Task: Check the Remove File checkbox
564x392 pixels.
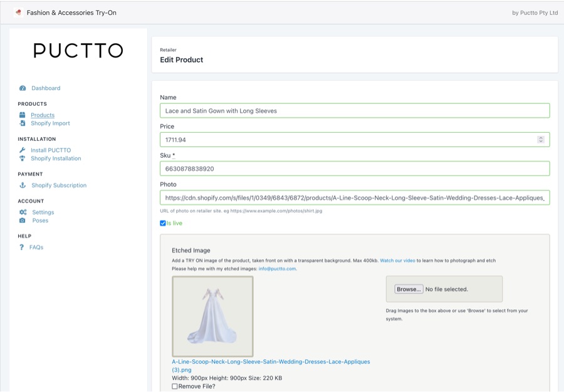Action: click(176, 386)
